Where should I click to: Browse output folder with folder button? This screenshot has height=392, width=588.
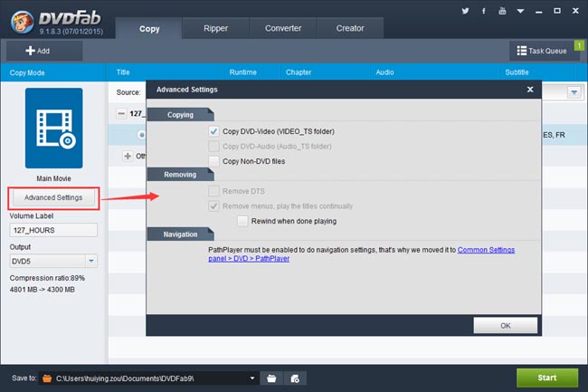271,378
